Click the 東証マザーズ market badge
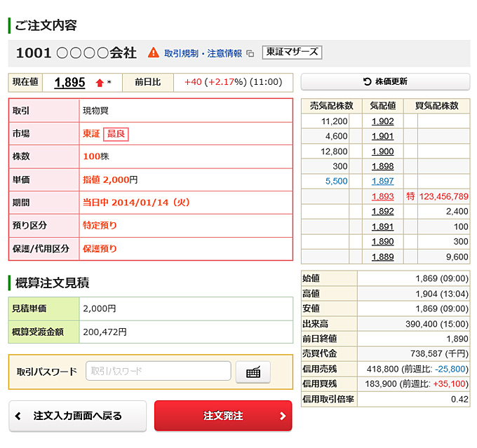Image resolution: width=477 pixels, height=448 pixels. click(x=292, y=53)
